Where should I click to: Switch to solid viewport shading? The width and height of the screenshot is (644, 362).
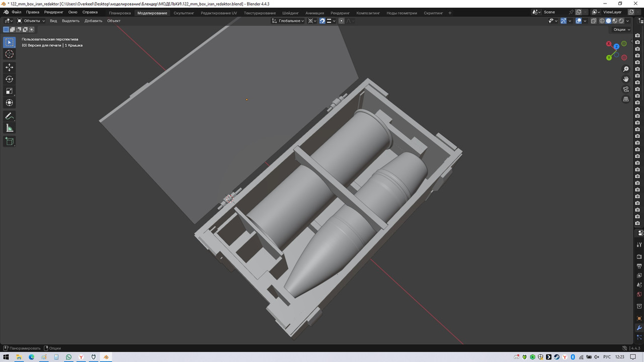(608, 21)
